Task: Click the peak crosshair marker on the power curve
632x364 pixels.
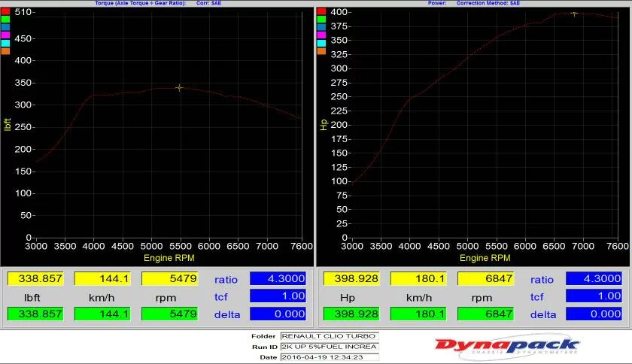Action: 574,14
